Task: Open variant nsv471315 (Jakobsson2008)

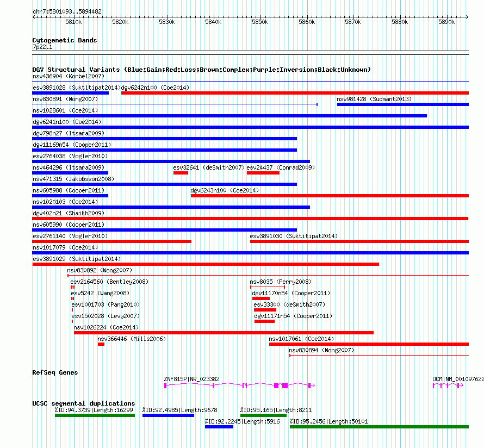Action: (73, 179)
